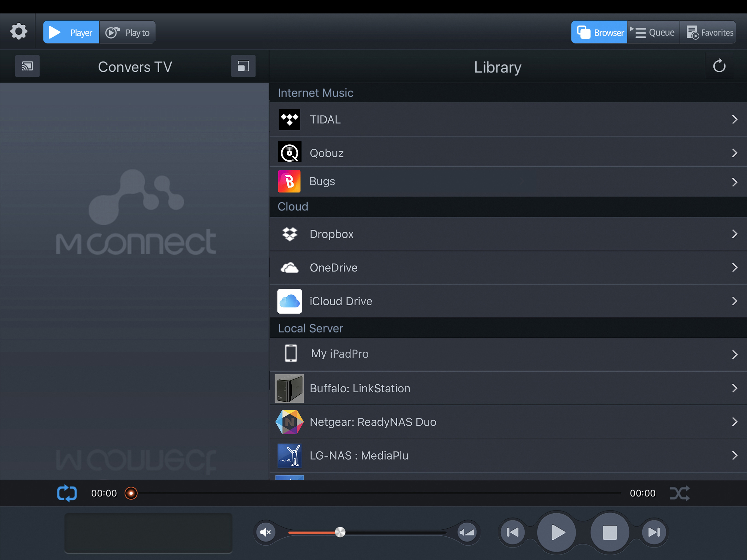Open the settings gear icon

(19, 32)
